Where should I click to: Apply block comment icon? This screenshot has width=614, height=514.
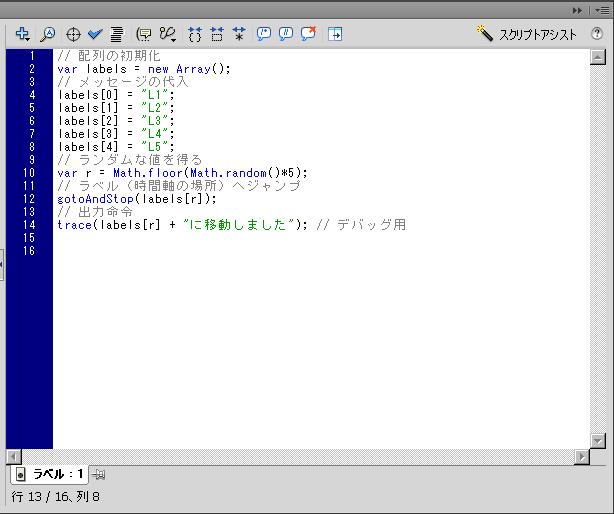264,34
